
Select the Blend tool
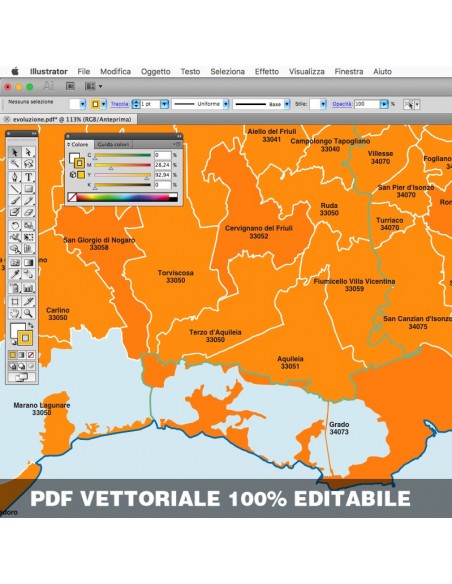(x=28, y=274)
